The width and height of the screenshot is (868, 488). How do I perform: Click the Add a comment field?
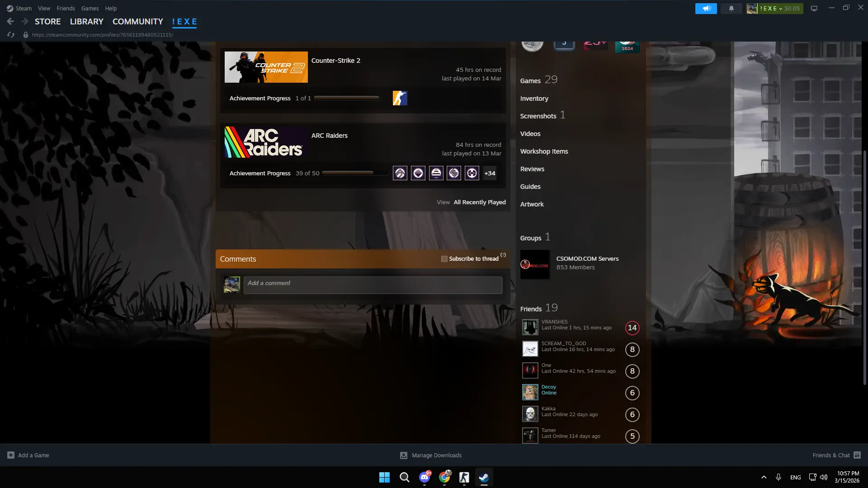click(x=373, y=285)
